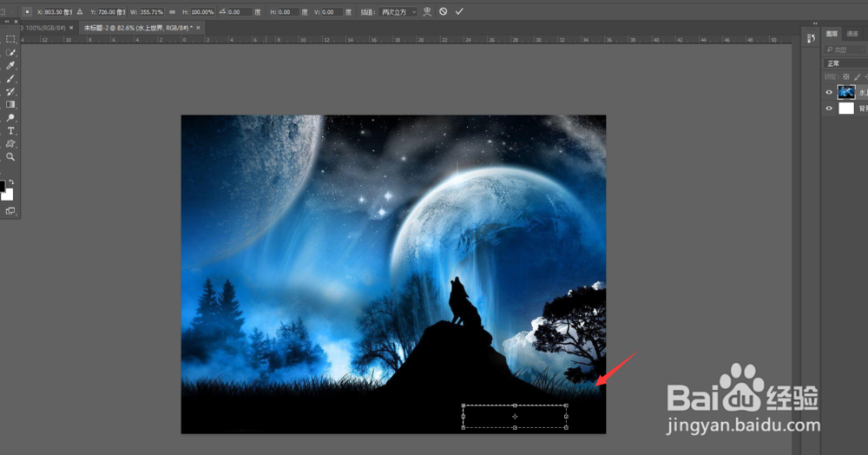Click the transform center reference point
The image size is (868, 455).
[515, 416]
